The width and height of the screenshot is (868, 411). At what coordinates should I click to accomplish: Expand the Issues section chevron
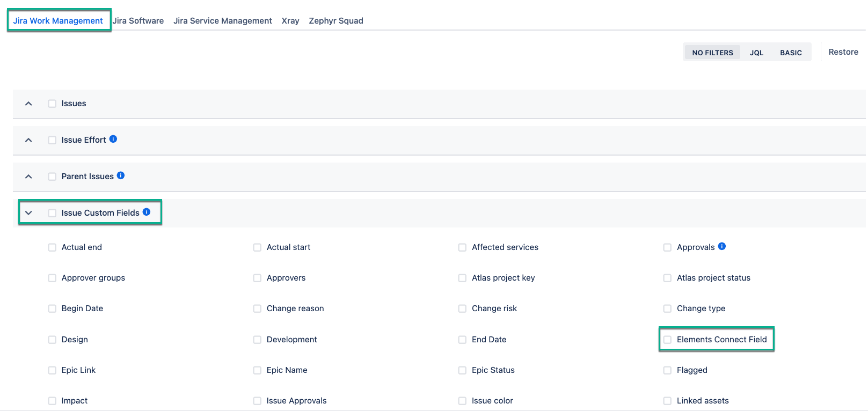pos(29,104)
